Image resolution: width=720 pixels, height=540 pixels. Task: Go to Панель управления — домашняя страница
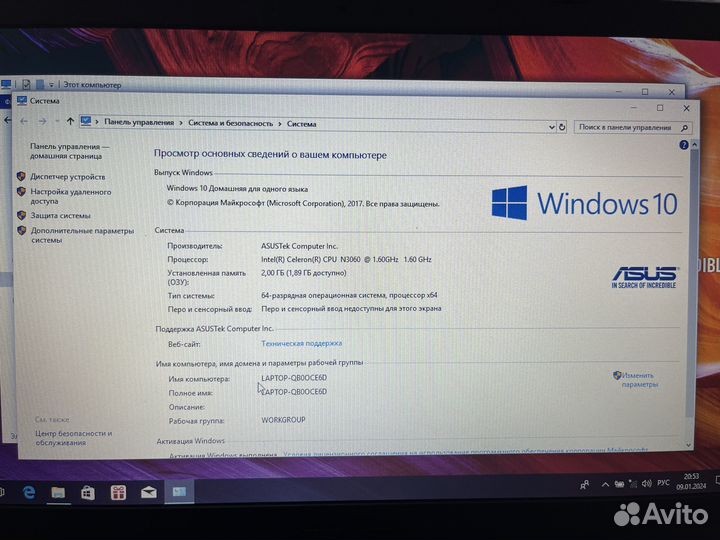pyautogui.click(x=69, y=151)
